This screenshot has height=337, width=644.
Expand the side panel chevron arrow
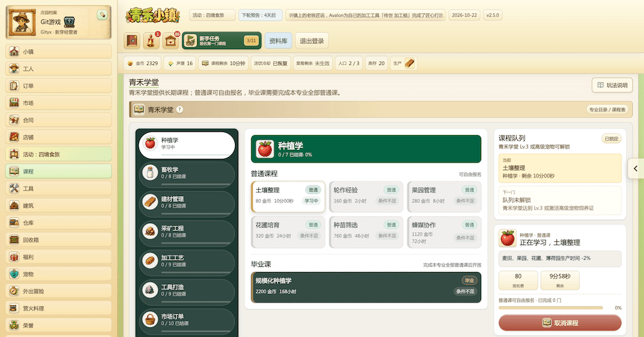tap(636, 168)
